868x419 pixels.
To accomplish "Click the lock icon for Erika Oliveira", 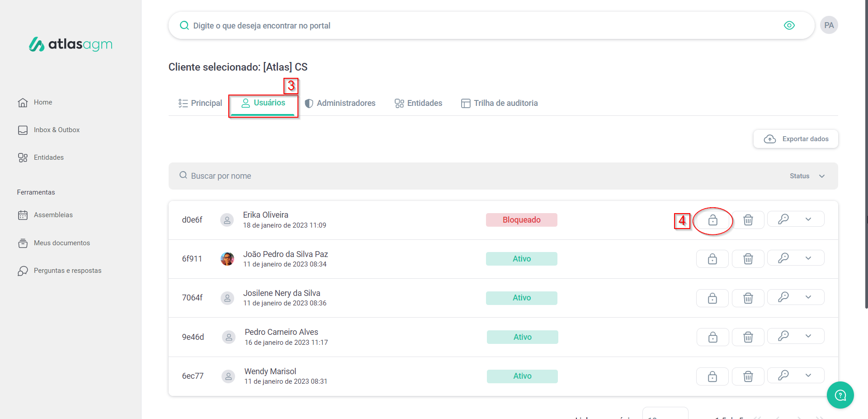I will pyautogui.click(x=712, y=220).
